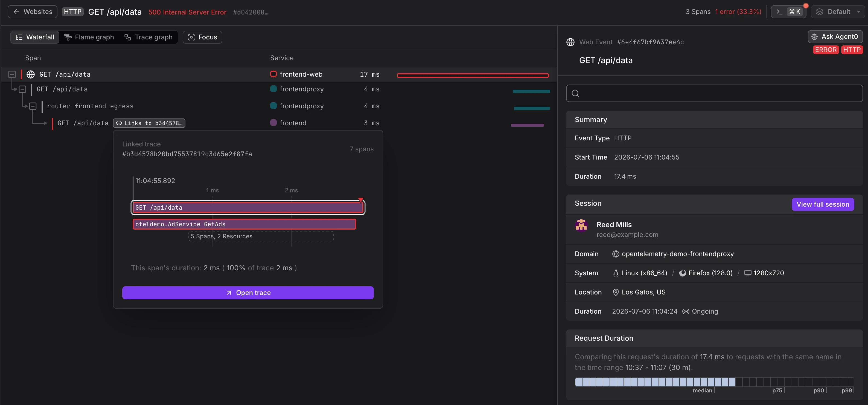This screenshot has height=405, width=868.
Task: Open the command palette ⌘K button
Action: tap(788, 12)
